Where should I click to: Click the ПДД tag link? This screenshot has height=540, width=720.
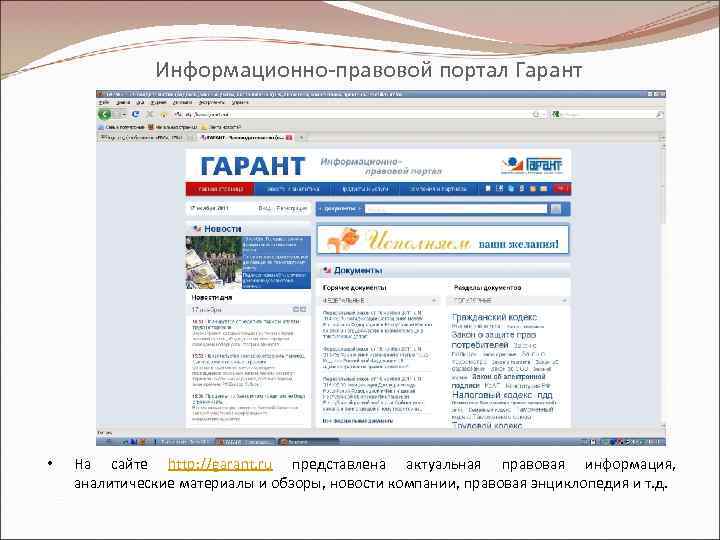coord(545,395)
